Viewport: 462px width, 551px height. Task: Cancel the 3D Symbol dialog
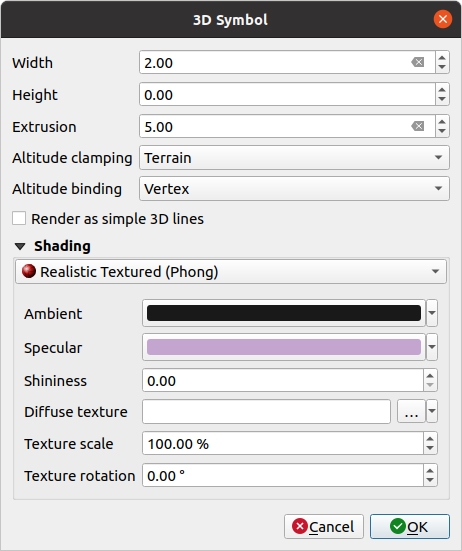[324, 526]
